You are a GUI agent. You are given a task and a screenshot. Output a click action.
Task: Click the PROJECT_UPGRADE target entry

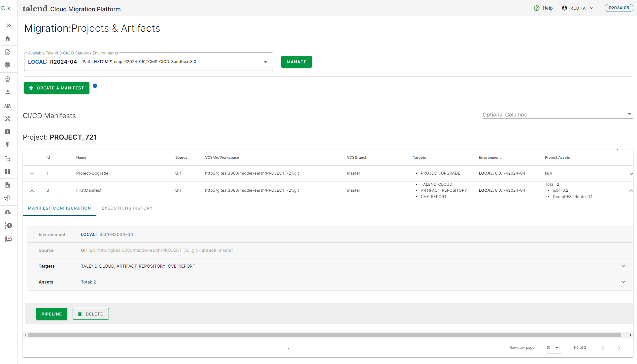click(440, 173)
